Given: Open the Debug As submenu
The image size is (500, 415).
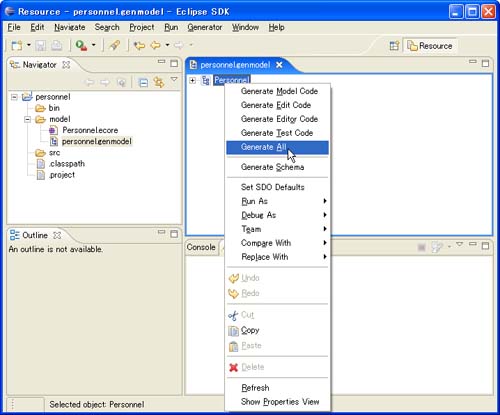Looking at the screenshot, I should [278, 215].
